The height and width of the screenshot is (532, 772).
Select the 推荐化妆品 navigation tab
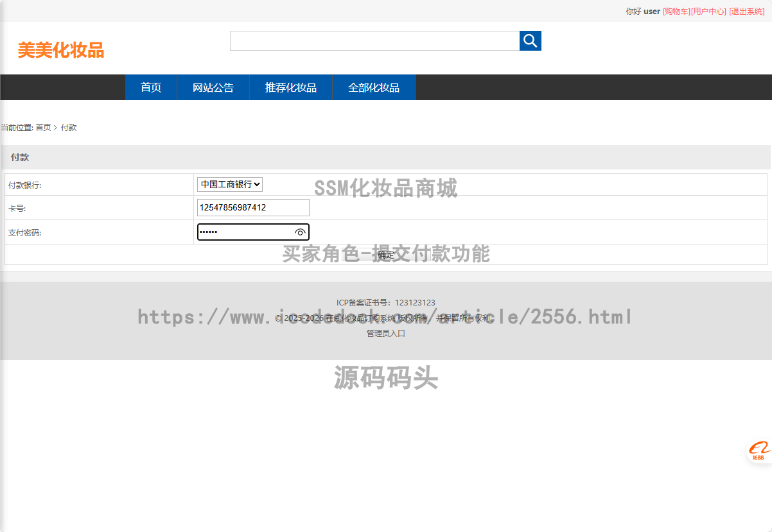[291, 88]
